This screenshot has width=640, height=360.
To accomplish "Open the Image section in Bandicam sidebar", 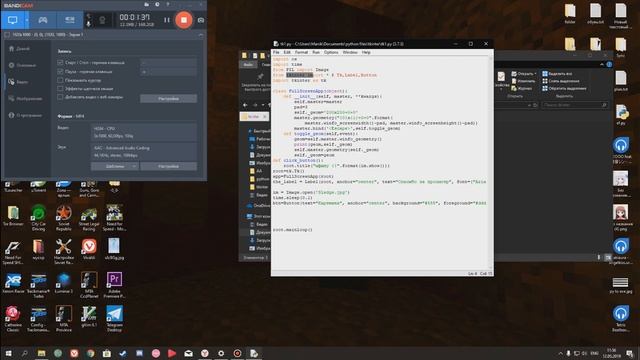I will pyautogui.click(x=25, y=99).
